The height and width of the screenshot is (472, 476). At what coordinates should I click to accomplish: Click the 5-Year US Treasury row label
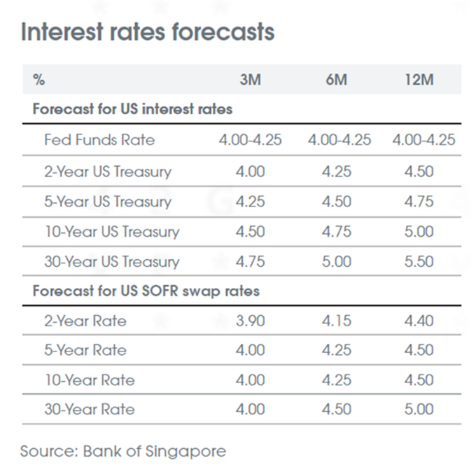click(x=107, y=202)
